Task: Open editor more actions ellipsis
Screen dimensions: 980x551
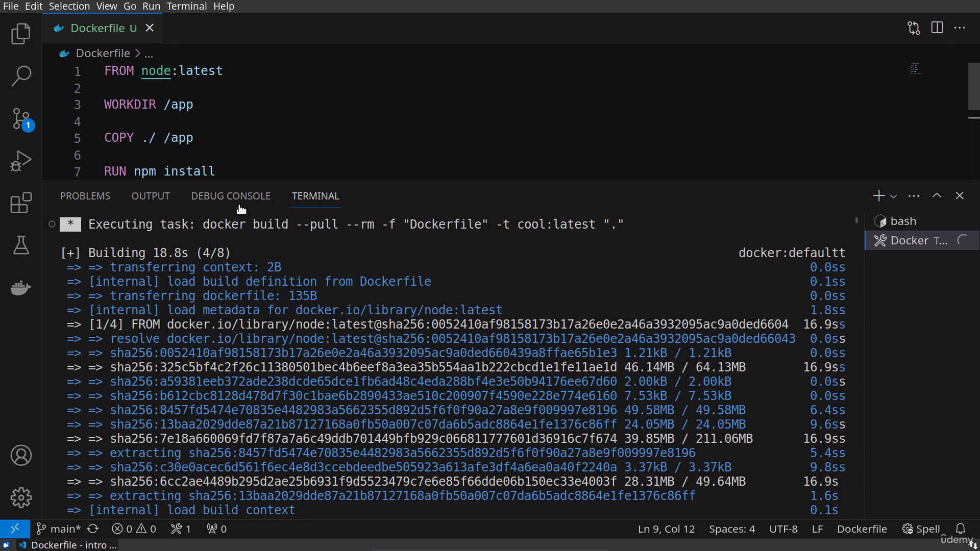Action: click(x=960, y=28)
